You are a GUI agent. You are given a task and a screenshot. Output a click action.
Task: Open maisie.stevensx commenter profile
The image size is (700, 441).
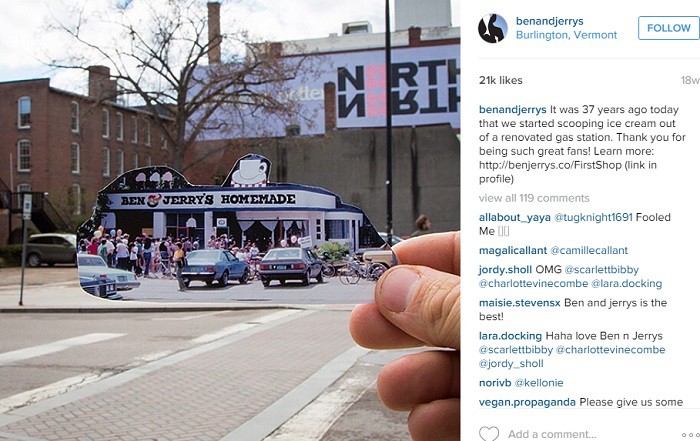(x=519, y=303)
